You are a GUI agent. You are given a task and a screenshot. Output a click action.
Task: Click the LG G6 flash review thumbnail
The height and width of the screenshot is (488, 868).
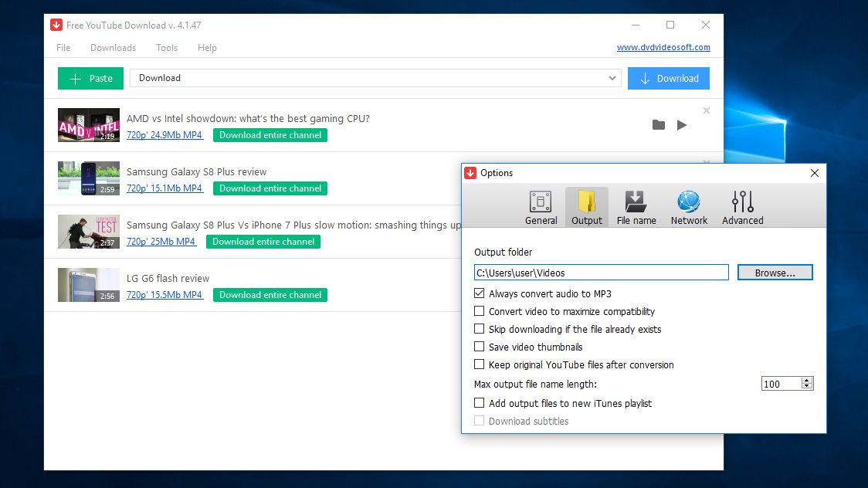89,285
